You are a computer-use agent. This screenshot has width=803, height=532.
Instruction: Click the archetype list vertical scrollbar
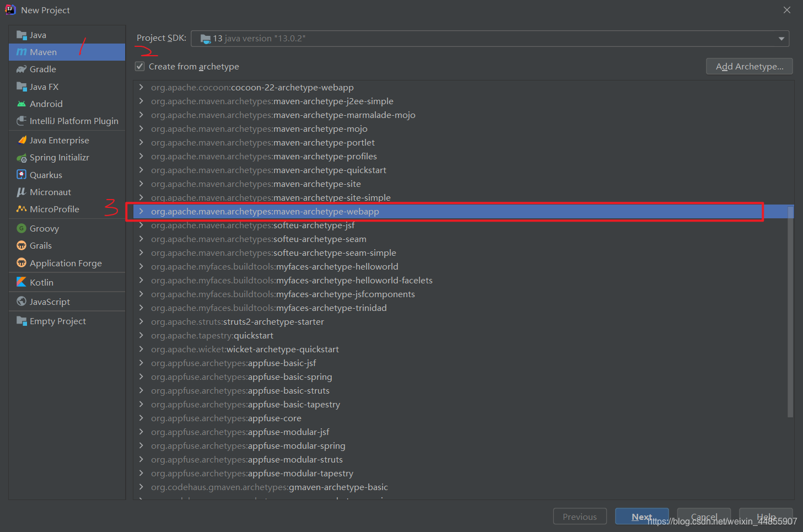(x=790, y=311)
